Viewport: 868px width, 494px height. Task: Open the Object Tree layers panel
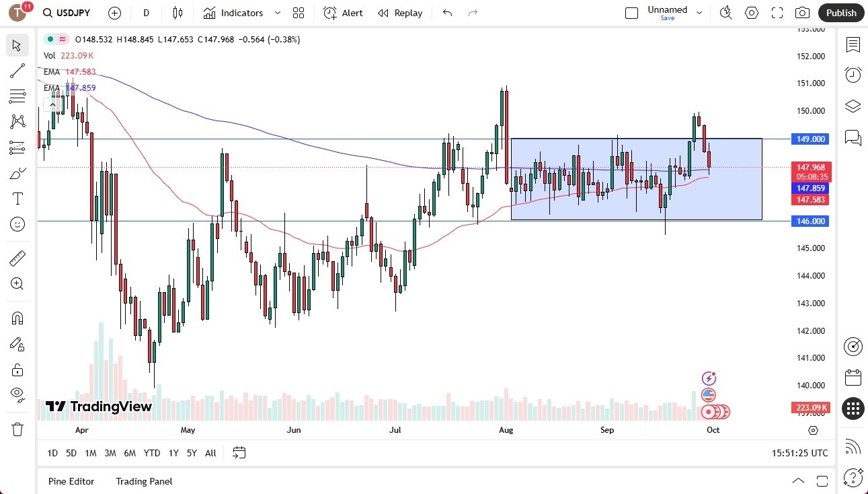click(x=853, y=106)
